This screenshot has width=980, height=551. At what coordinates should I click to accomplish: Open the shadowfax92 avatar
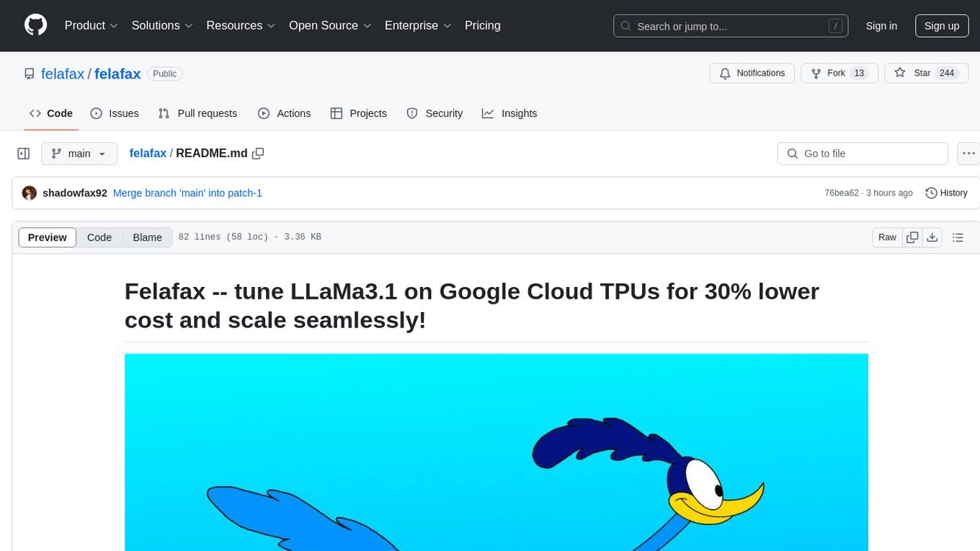click(30, 193)
